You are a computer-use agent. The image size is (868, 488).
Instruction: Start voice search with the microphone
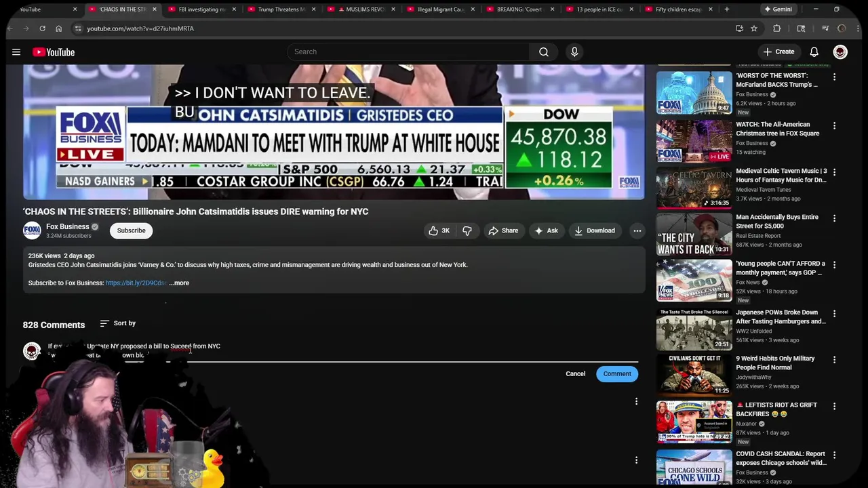point(574,52)
